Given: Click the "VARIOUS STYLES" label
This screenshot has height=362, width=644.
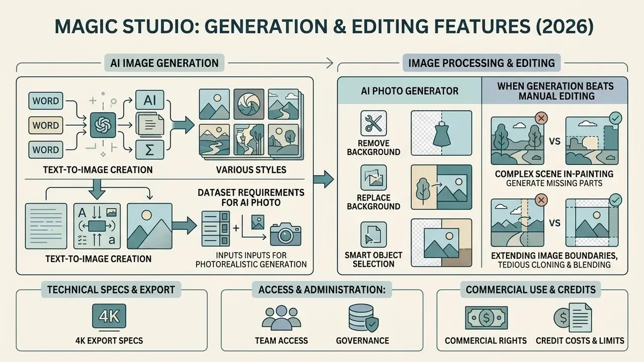Looking at the screenshot, I should tap(251, 169).
